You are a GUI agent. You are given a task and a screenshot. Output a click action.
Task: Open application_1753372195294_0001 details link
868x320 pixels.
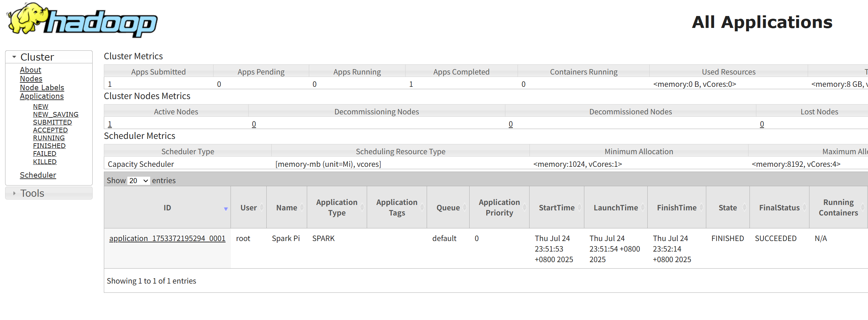[167, 238]
